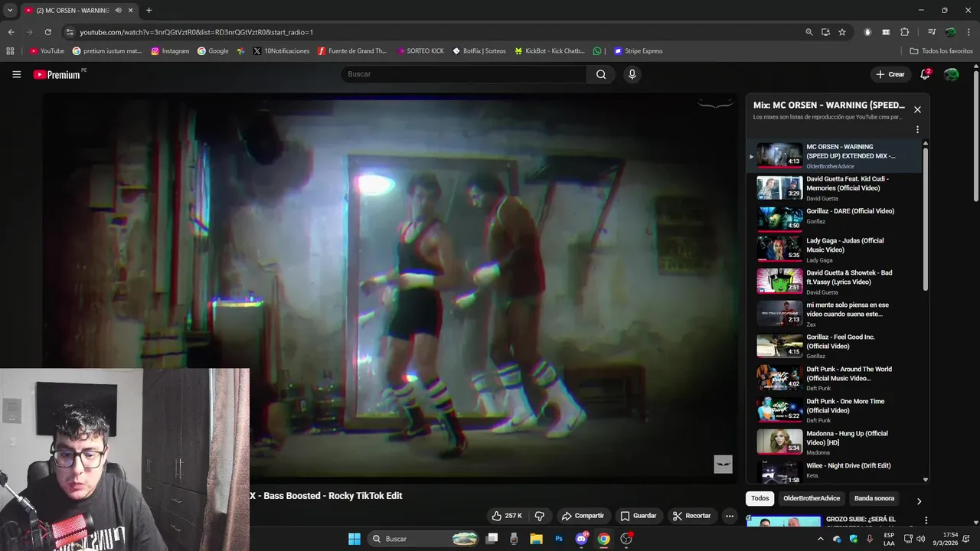Bookmark this page with star icon
Viewport: 980px width, 551px height.
point(842,32)
